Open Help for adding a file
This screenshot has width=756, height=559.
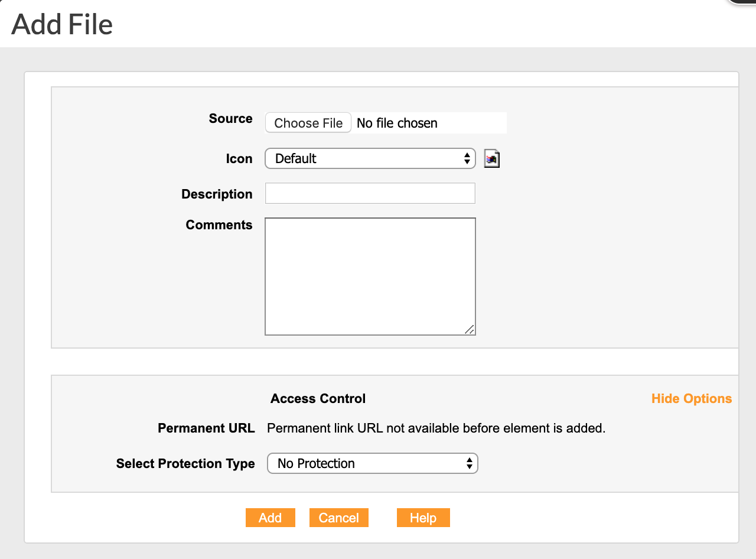point(423,518)
